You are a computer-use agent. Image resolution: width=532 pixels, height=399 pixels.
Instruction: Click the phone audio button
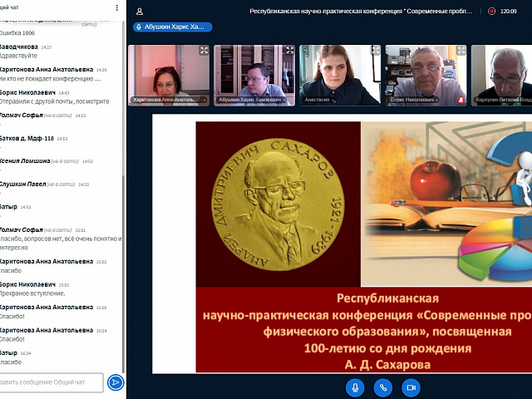coord(382,387)
